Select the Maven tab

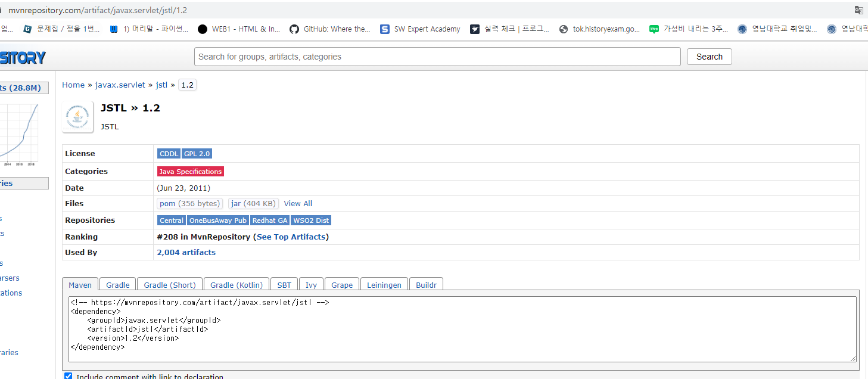(79, 285)
